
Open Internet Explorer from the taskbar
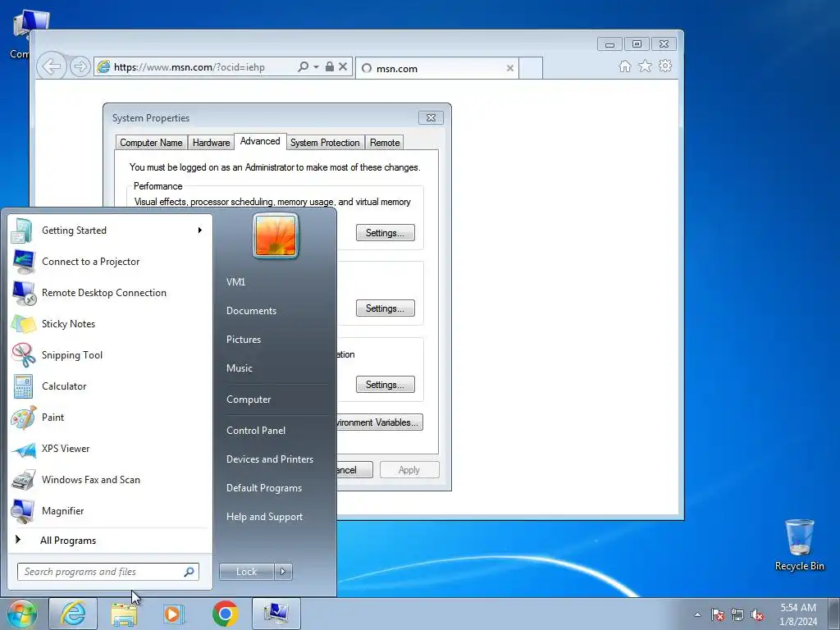click(x=73, y=614)
